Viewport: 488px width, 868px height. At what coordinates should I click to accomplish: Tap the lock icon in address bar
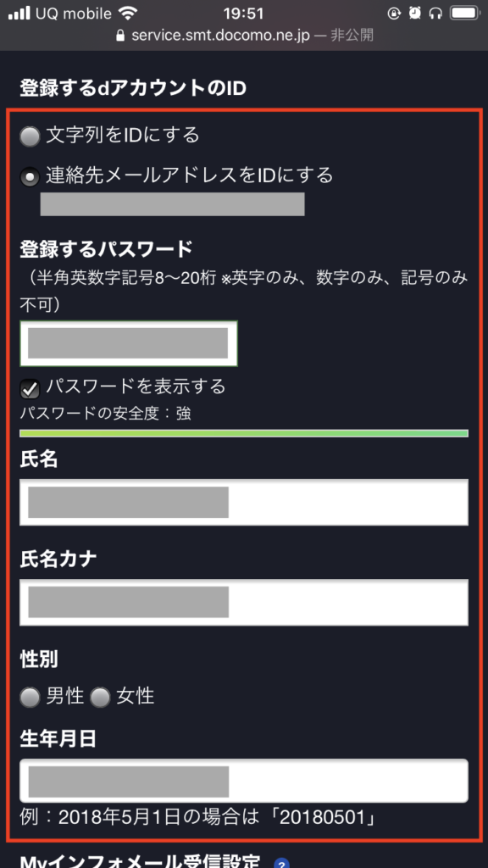tap(120, 36)
